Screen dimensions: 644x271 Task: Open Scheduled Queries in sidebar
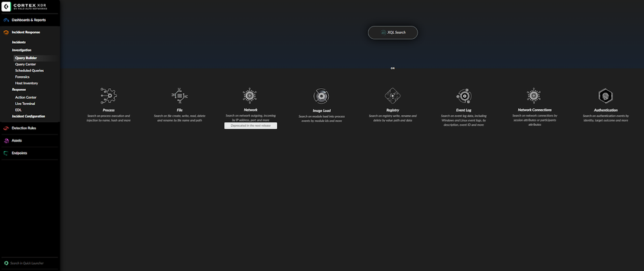coord(30,71)
